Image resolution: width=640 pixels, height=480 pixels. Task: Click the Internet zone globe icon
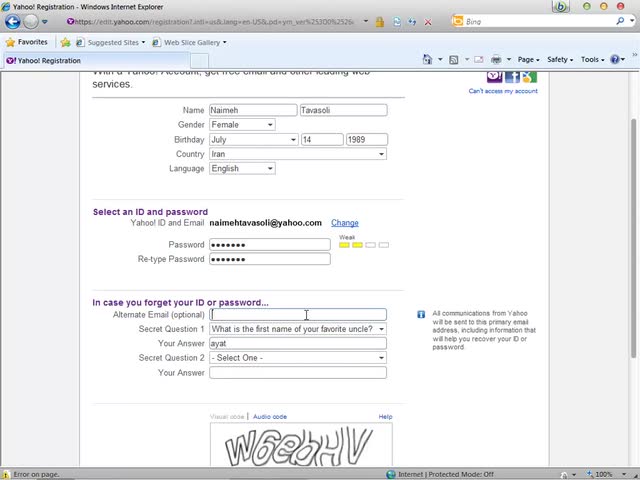click(391, 474)
